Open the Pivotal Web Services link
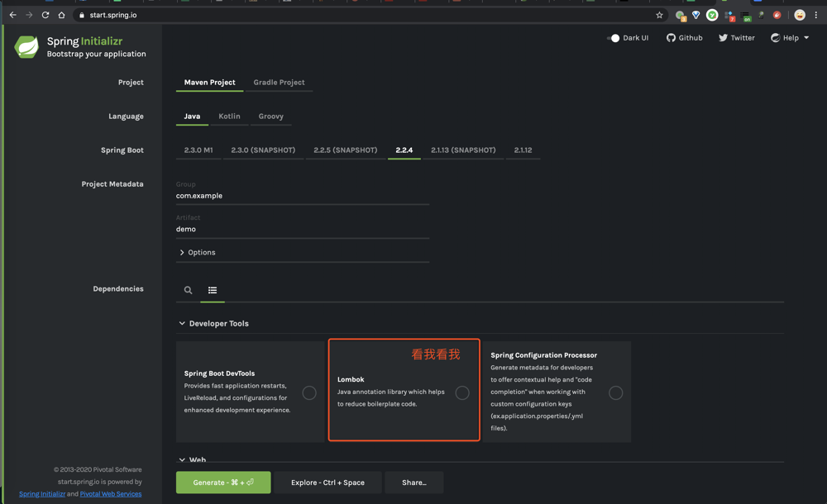 110,494
